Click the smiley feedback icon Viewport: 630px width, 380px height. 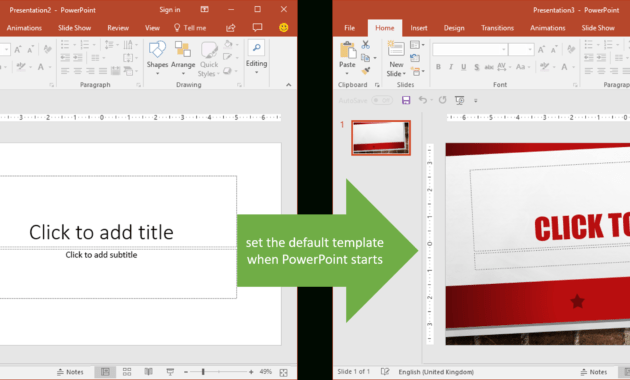(284, 27)
